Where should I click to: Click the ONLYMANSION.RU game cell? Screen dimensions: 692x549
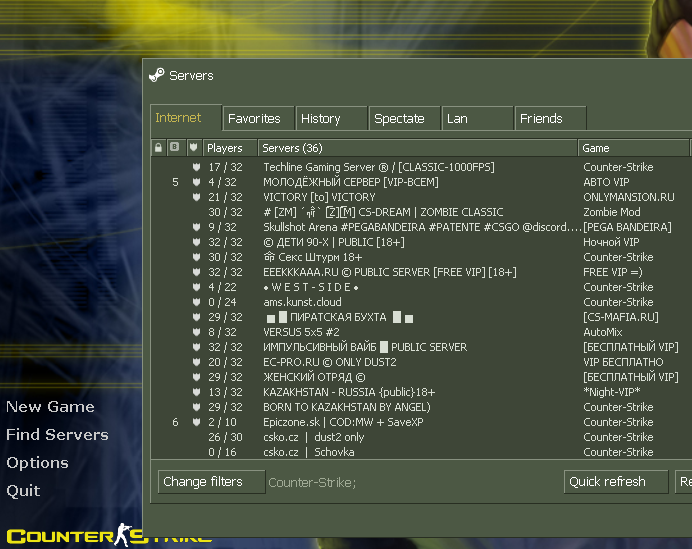click(629, 197)
